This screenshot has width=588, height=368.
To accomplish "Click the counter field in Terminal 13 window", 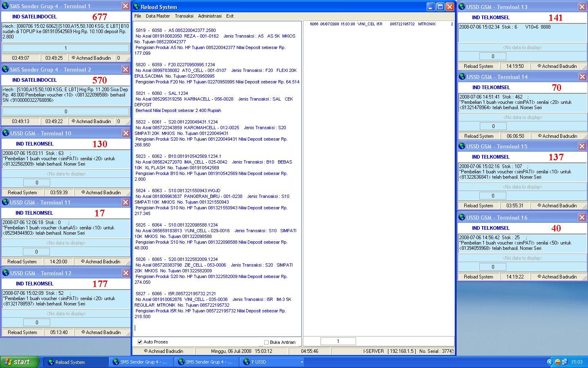I will point(493,56).
